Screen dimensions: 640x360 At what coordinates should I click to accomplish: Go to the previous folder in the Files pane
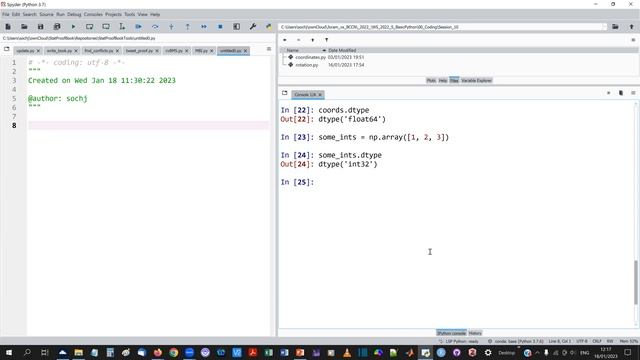(x=284, y=40)
